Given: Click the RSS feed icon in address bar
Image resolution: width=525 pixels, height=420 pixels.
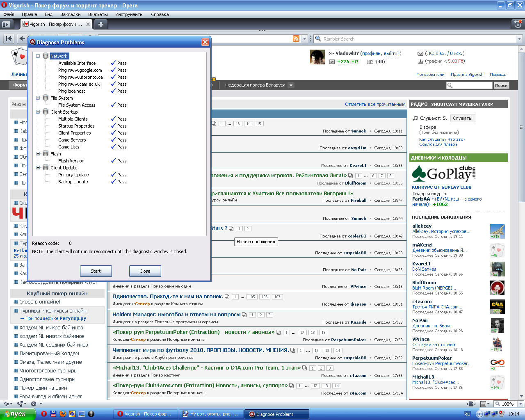Looking at the screenshot, I should tap(296, 39).
